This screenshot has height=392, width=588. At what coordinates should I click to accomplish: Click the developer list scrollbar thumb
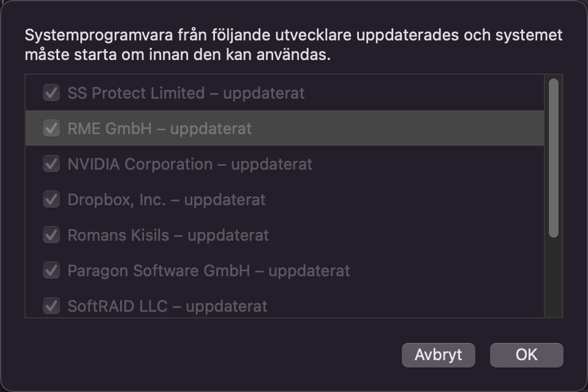pyautogui.click(x=553, y=157)
